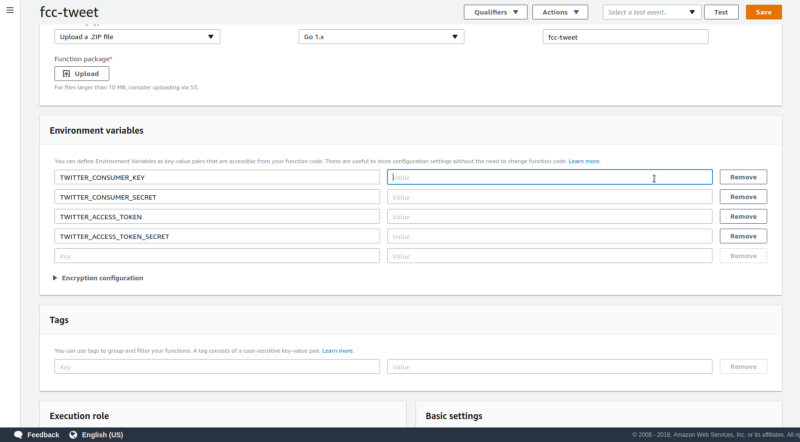Click the upload icon in Upload button
Image resolution: width=800 pixels, height=442 pixels.
(x=66, y=73)
